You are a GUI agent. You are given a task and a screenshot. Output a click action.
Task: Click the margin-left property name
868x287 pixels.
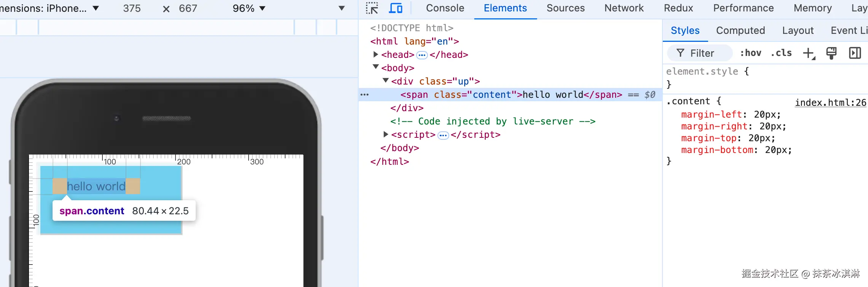712,115
